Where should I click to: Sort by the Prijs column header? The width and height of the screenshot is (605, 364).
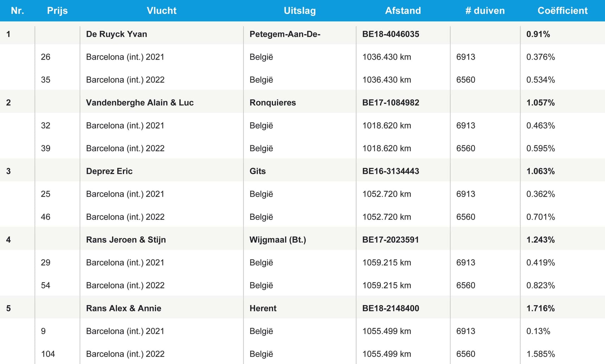[x=57, y=11]
